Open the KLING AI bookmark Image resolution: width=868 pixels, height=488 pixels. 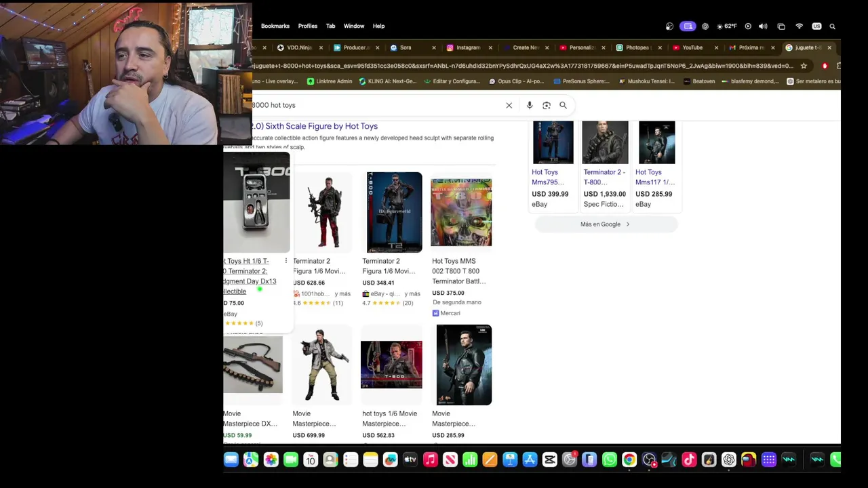click(x=387, y=81)
